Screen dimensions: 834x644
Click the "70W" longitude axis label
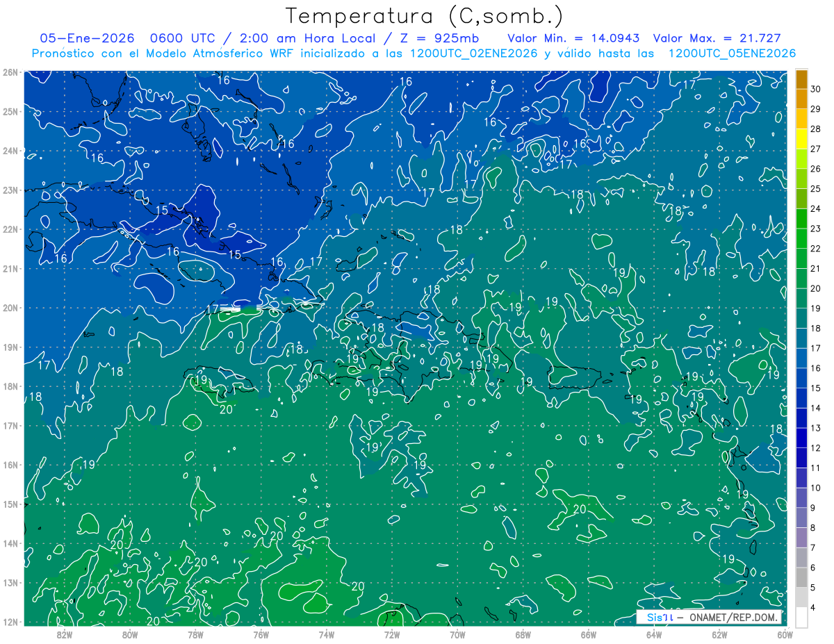pyautogui.click(x=457, y=634)
